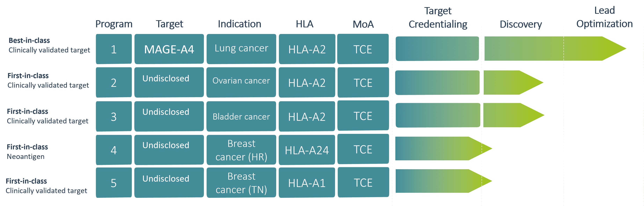Click the Breast cancer (TN) cell

[241, 182]
